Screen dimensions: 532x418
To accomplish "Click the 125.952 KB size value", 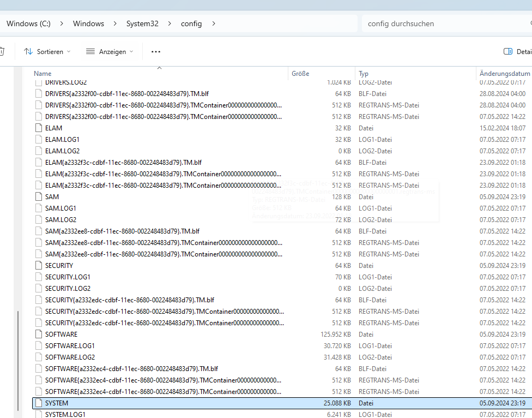I will pos(336,334).
